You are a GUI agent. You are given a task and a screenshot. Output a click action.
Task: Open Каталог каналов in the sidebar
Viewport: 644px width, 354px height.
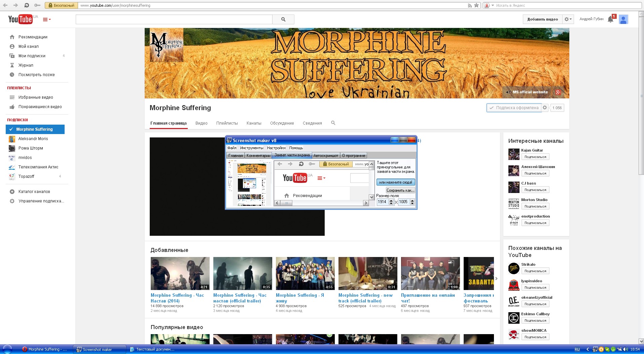click(34, 192)
